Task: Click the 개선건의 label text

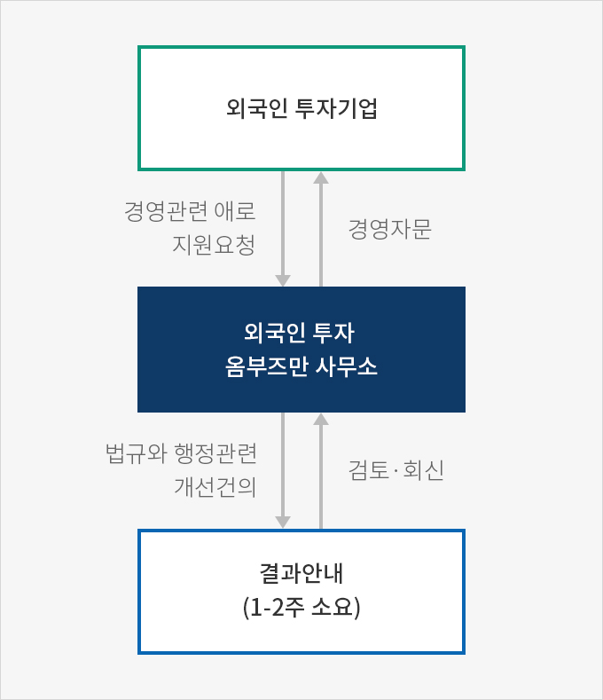Action: (x=215, y=487)
